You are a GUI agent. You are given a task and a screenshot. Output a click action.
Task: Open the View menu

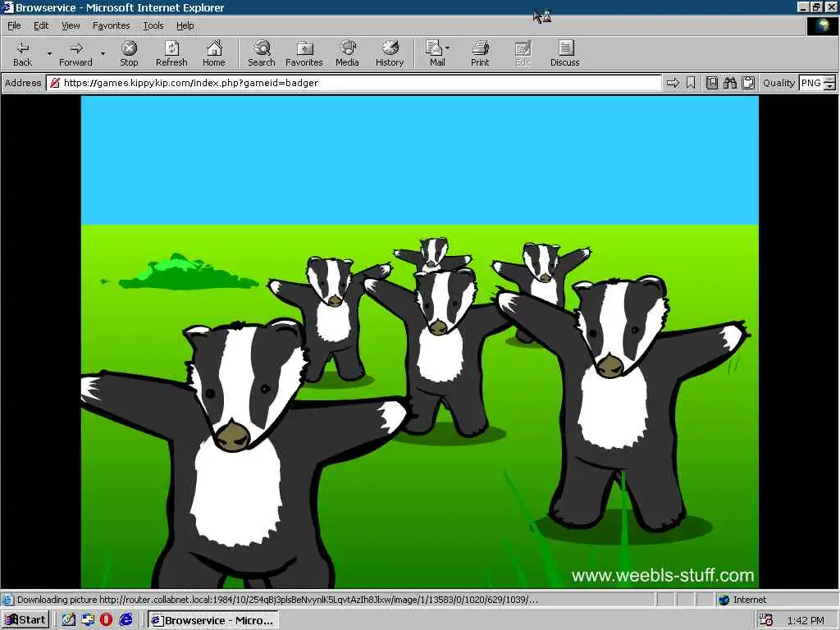[71, 25]
